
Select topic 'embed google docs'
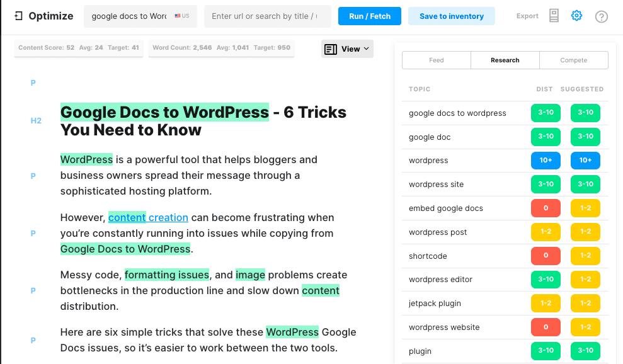pos(446,208)
